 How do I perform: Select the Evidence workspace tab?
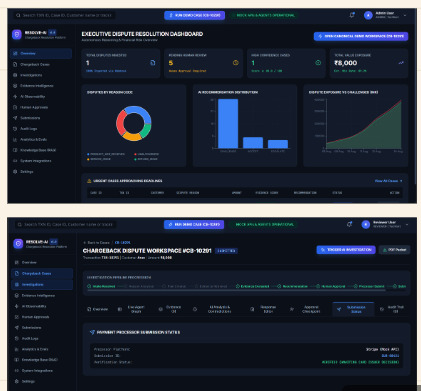click(x=170, y=309)
